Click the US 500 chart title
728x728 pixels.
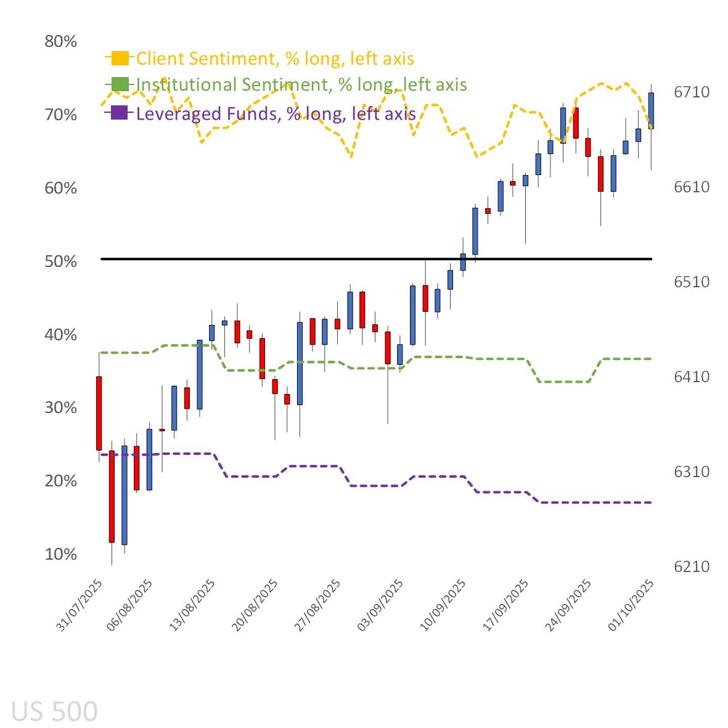click(54, 711)
